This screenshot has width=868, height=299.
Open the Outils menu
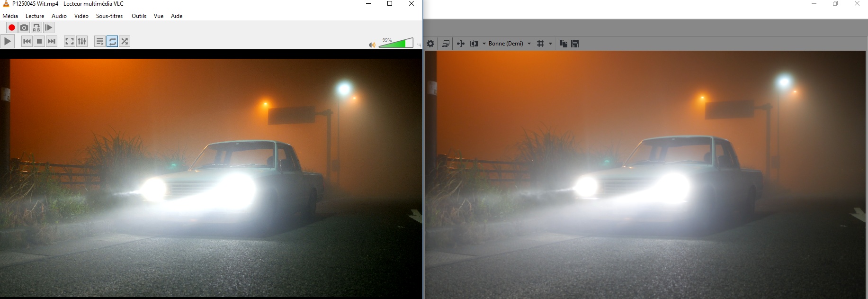coord(139,16)
